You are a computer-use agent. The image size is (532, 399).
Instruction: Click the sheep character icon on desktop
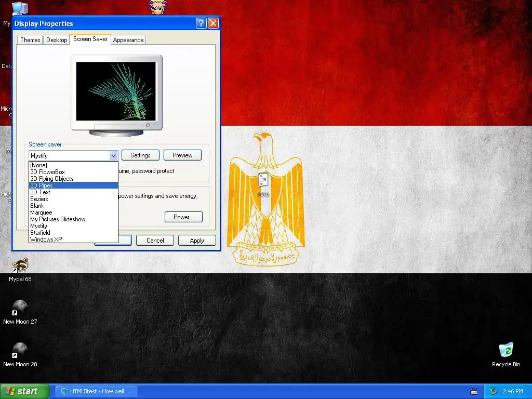coord(157,7)
